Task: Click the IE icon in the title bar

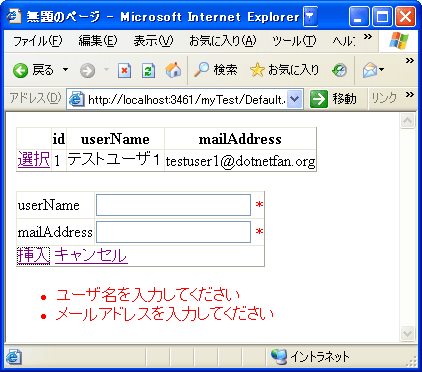Action: 14,16
